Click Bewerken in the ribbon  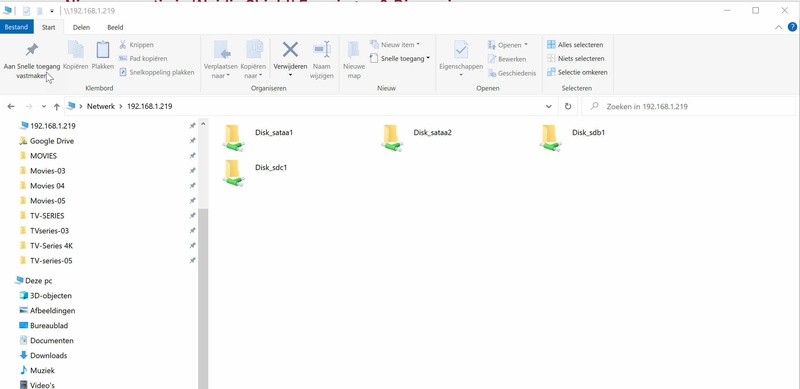(507, 59)
